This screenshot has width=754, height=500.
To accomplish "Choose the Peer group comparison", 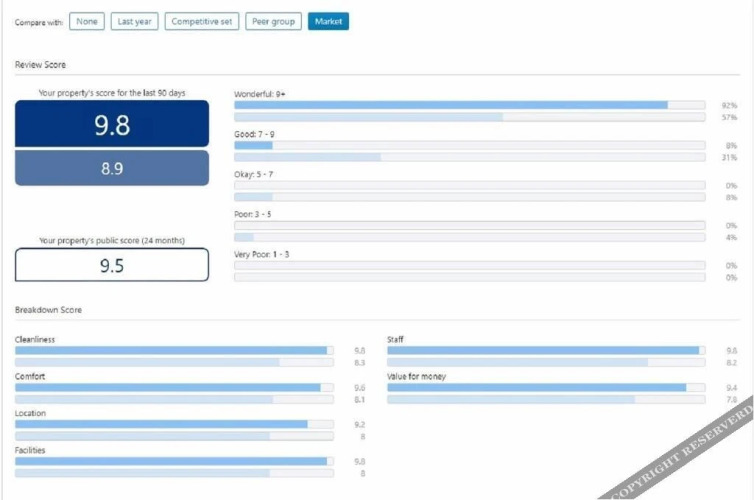I will 273,21.
